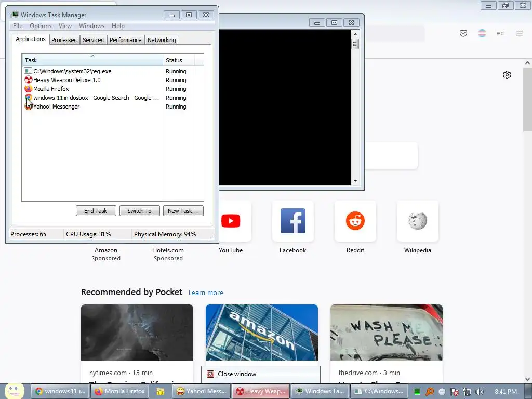Image resolution: width=532 pixels, height=399 pixels.
Task: Open the Wash Me Please article thumbnail
Action: (387, 332)
